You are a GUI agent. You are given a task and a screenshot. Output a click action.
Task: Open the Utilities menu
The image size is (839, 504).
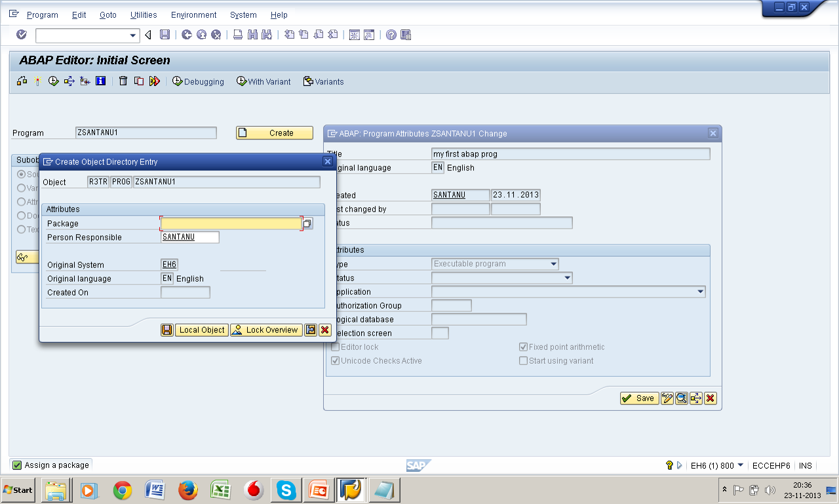pyautogui.click(x=144, y=14)
